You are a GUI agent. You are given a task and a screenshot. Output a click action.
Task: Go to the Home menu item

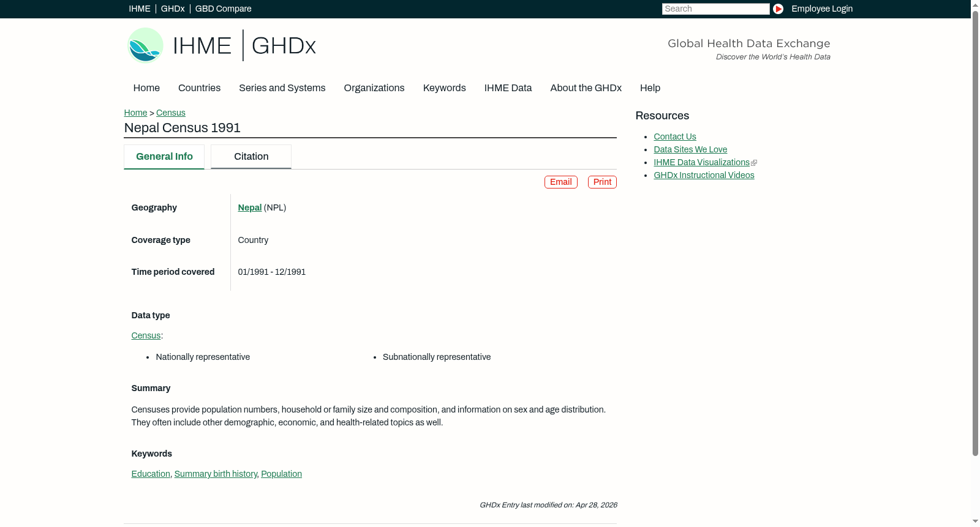click(x=146, y=88)
